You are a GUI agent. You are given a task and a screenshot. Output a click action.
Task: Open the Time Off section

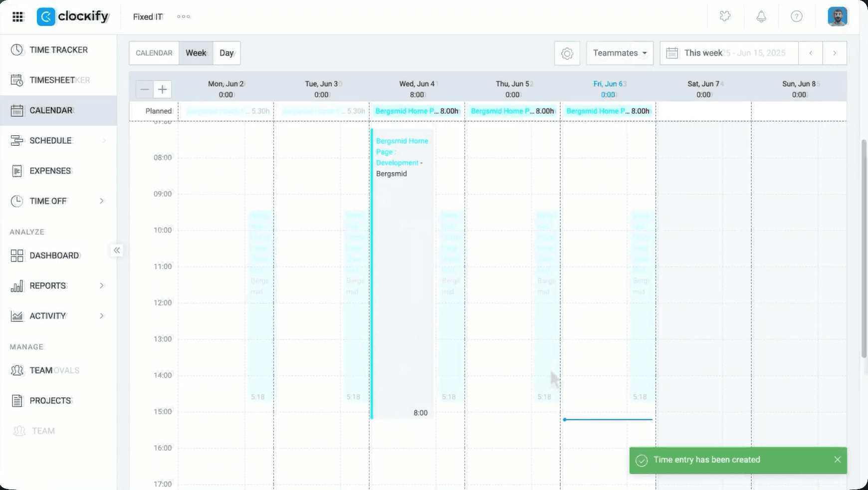[x=58, y=201]
